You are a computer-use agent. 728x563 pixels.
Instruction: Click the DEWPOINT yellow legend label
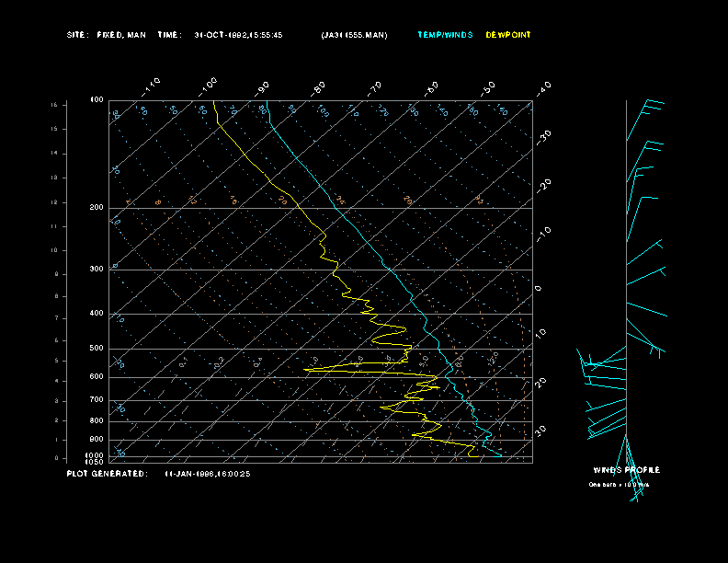508,35
